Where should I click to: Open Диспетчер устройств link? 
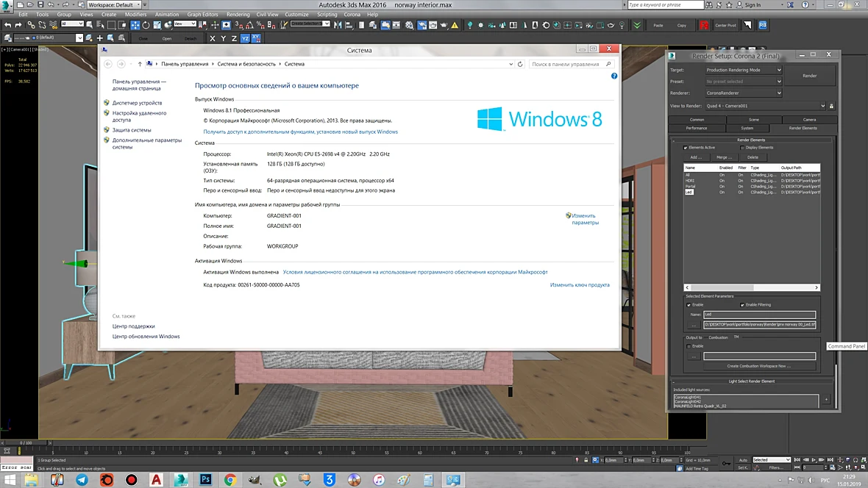[x=137, y=103]
